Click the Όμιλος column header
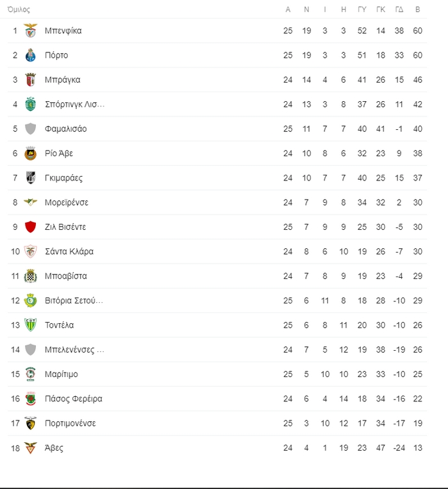 click(19, 10)
